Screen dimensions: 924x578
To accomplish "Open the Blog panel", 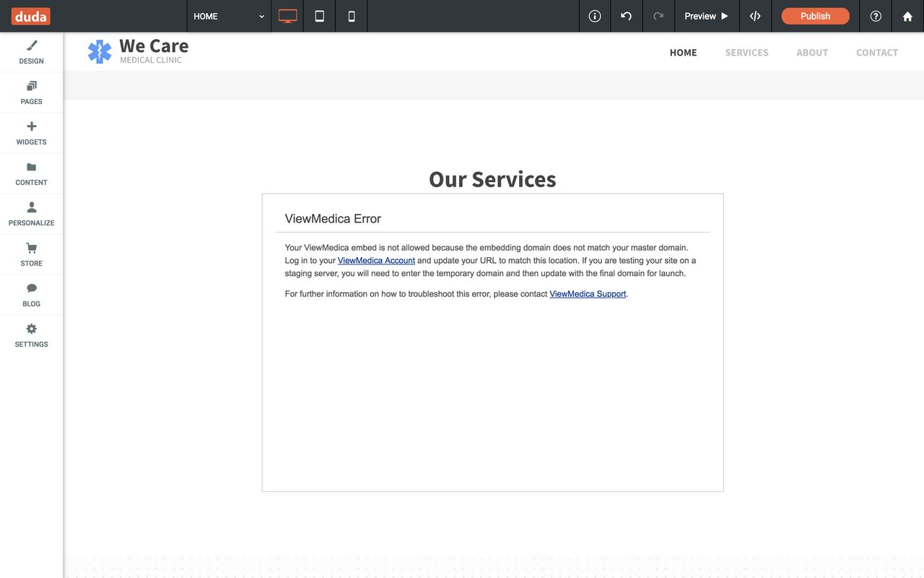I will coord(31,293).
